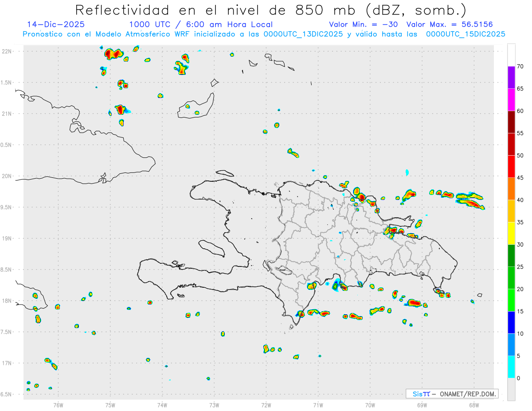Click the '20N' latitude label
Viewport: 532px width, 411px height.
[x=7, y=176]
